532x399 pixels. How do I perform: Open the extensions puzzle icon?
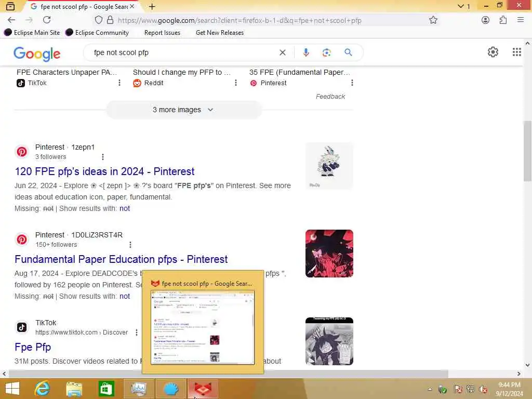pyautogui.click(x=503, y=20)
